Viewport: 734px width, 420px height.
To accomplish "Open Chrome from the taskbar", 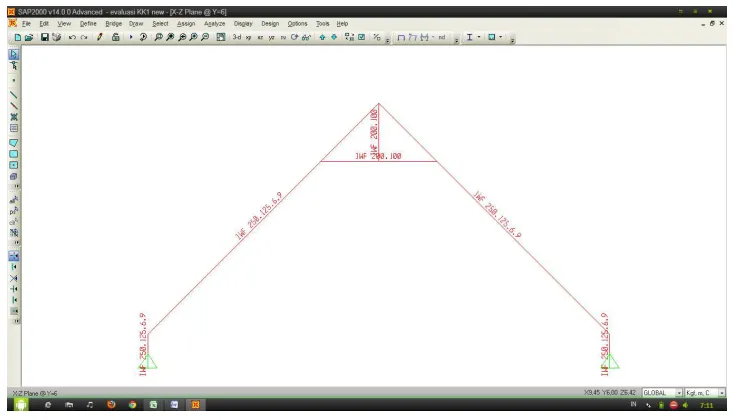I will (x=132, y=405).
